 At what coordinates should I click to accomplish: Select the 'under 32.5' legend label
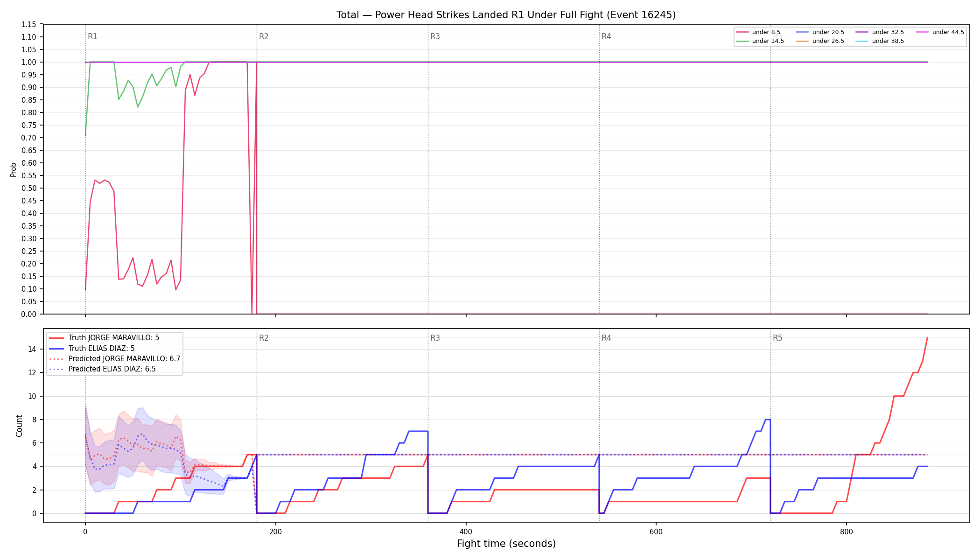click(x=888, y=32)
